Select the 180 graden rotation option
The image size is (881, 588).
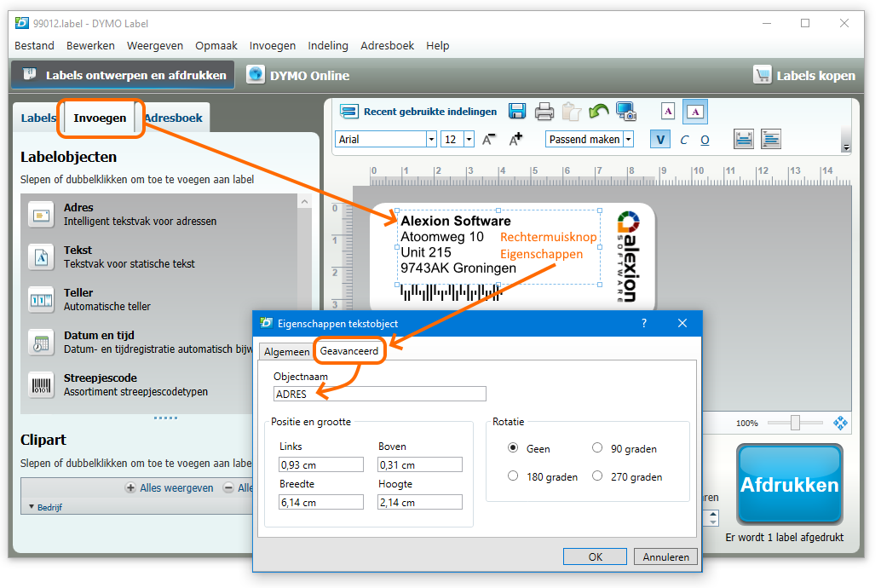[513, 476]
